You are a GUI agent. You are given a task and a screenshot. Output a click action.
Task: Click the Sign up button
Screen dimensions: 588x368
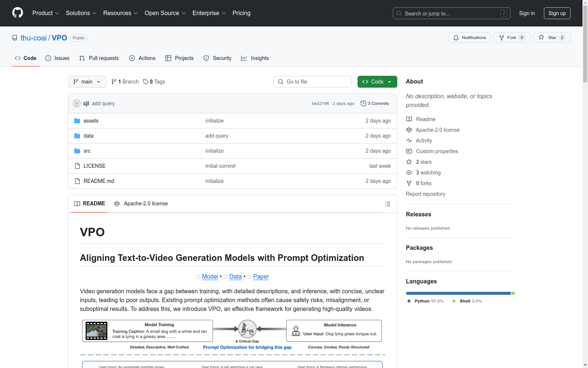(x=557, y=13)
